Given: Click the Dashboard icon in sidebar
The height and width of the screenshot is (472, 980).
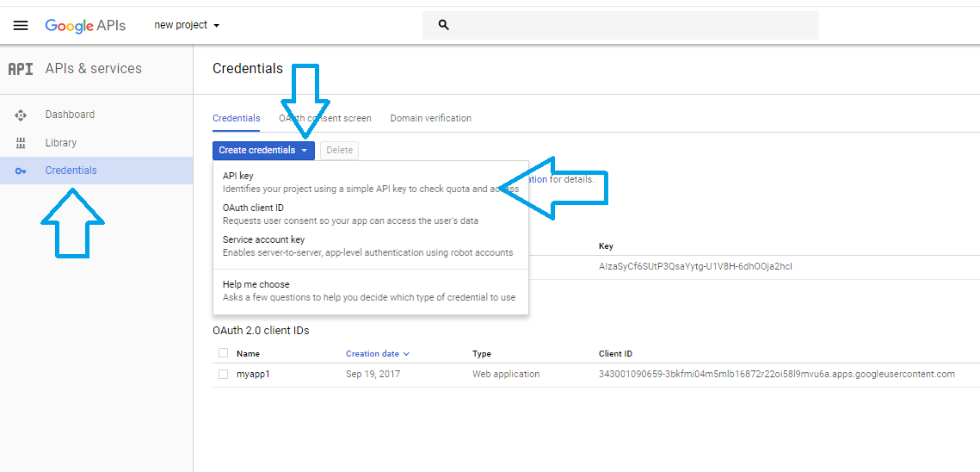Looking at the screenshot, I should [x=21, y=115].
